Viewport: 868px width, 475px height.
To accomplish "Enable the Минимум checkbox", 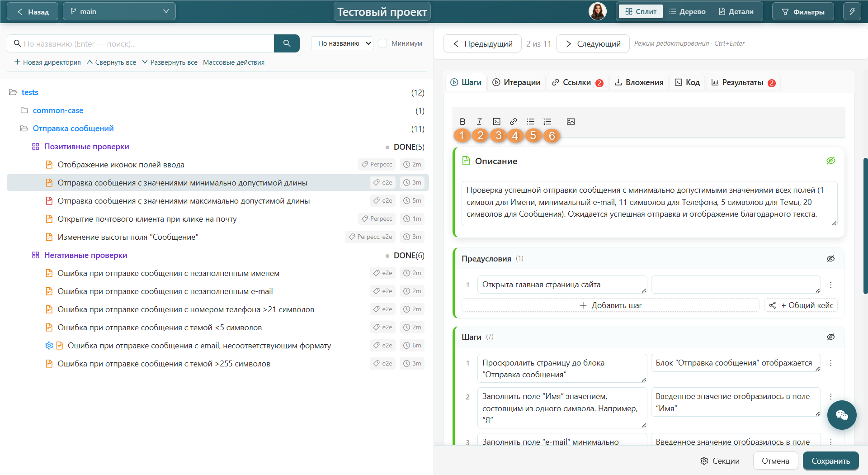I will 383,43.
